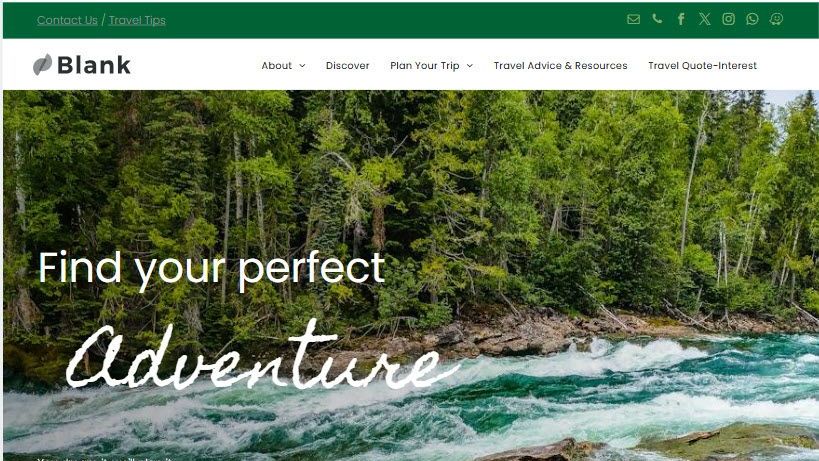Open the X (Twitter) social icon

click(705, 19)
